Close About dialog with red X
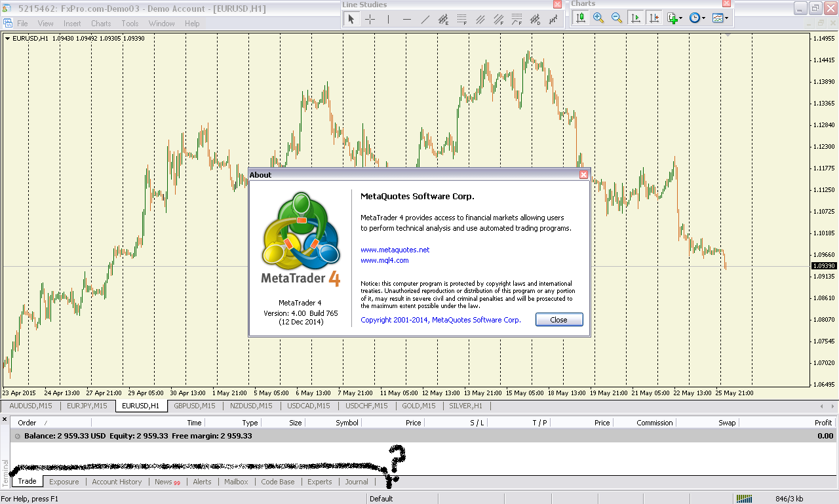839x504 pixels. pyautogui.click(x=583, y=175)
